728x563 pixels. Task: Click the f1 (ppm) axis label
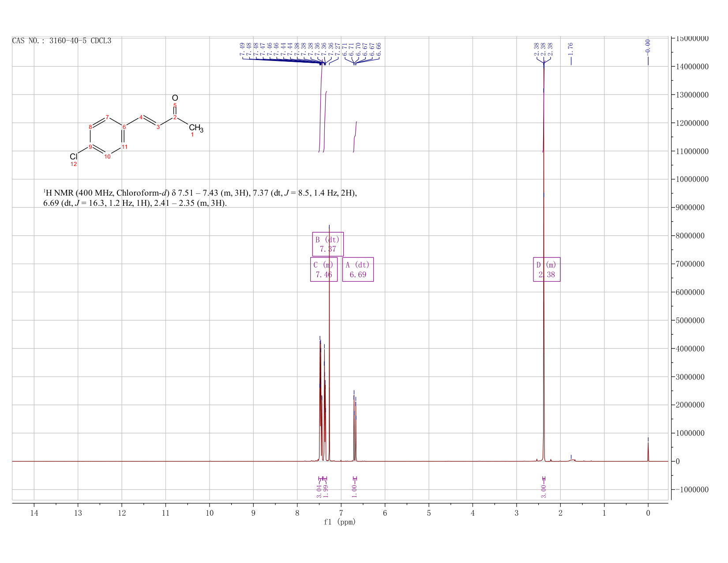(340, 522)
